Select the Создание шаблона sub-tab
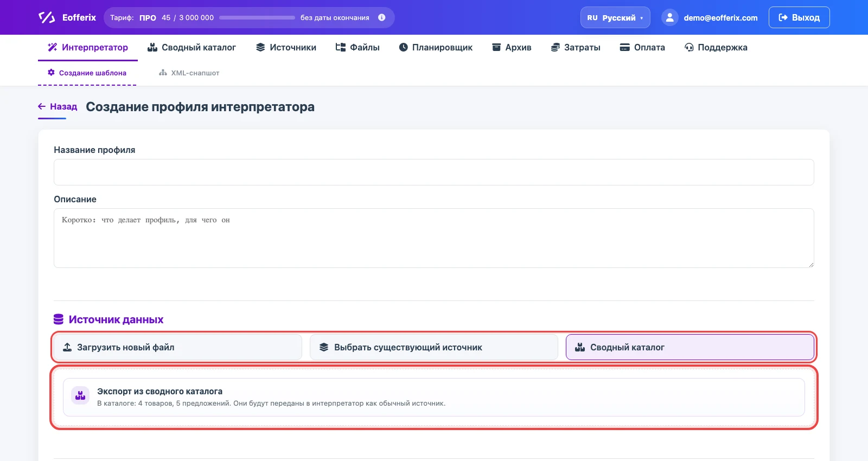The width and height of the screenshot is (868, 461). 87,73
